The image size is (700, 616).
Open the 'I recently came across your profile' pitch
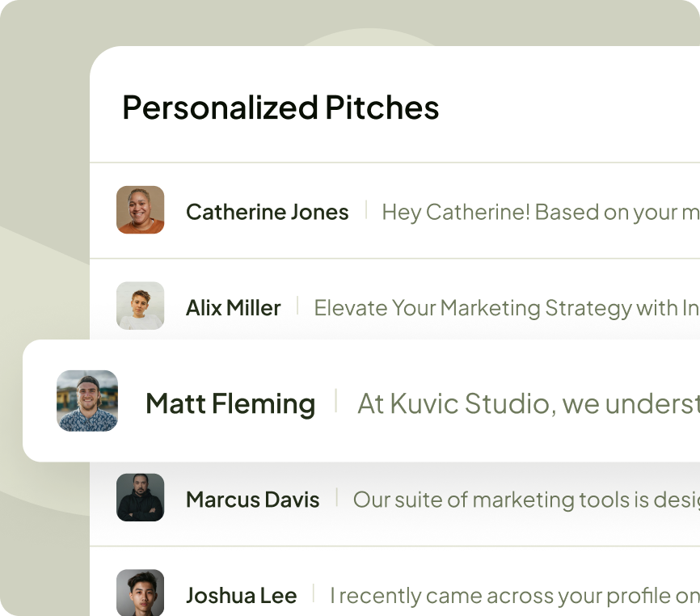[x=515, y=596]
